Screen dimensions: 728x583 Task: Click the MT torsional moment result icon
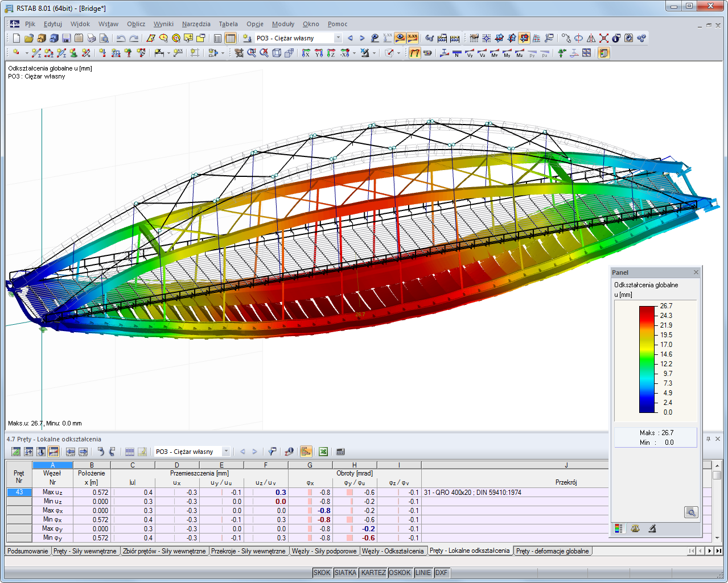coord(495,53)
